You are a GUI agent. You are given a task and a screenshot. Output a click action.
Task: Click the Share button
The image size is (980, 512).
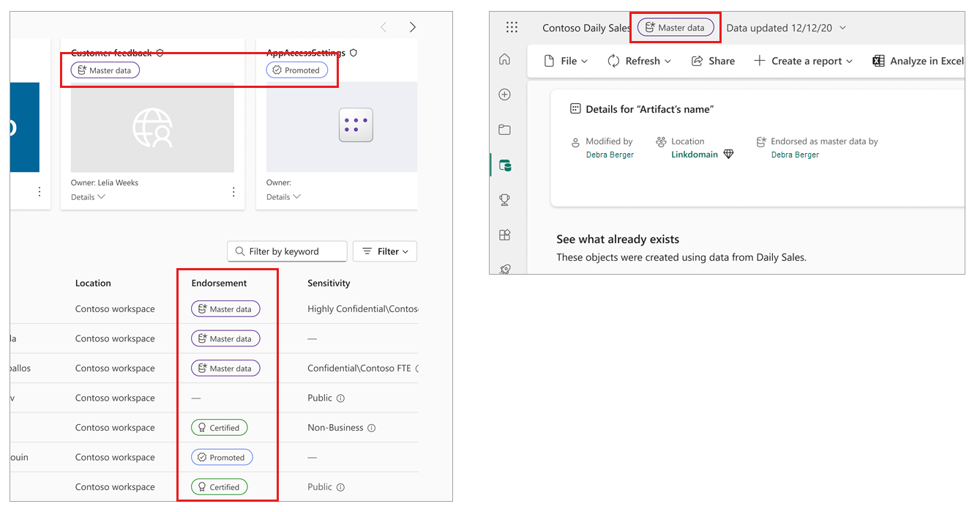tap(713, 61)
